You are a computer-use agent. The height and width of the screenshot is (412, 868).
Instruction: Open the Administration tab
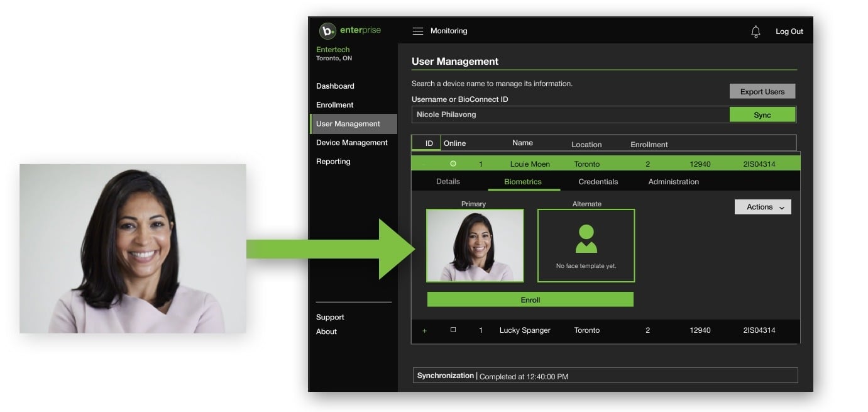(673, 181)
